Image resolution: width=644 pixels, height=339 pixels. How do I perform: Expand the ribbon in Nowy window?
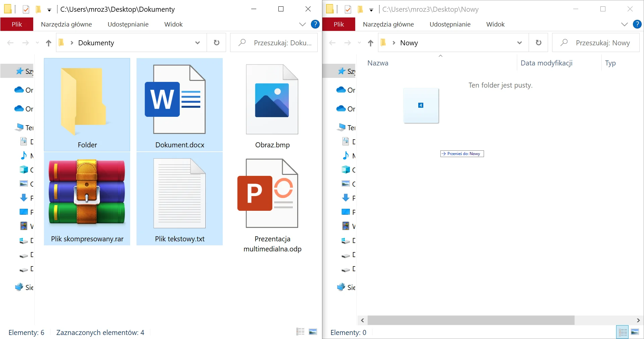point(625,24)
